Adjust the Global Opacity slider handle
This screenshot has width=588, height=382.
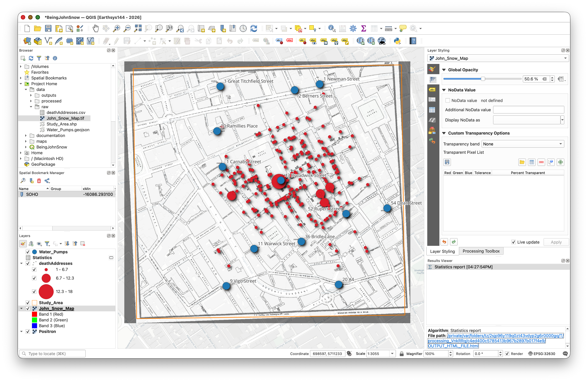tap(483, 79)
